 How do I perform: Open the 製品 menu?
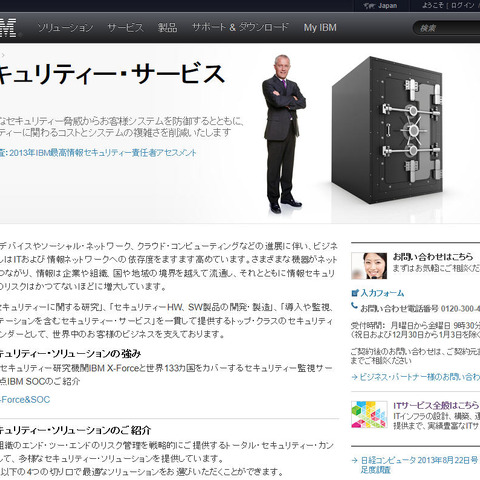(167, 27)
